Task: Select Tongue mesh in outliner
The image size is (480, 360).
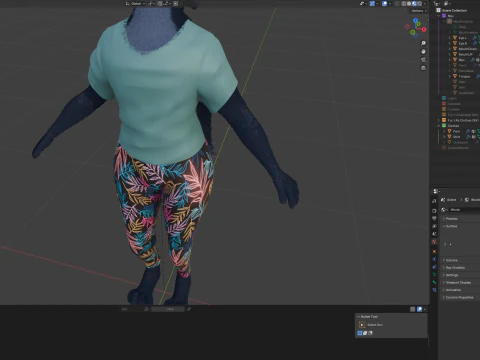Action: click(x=464, y=76)
